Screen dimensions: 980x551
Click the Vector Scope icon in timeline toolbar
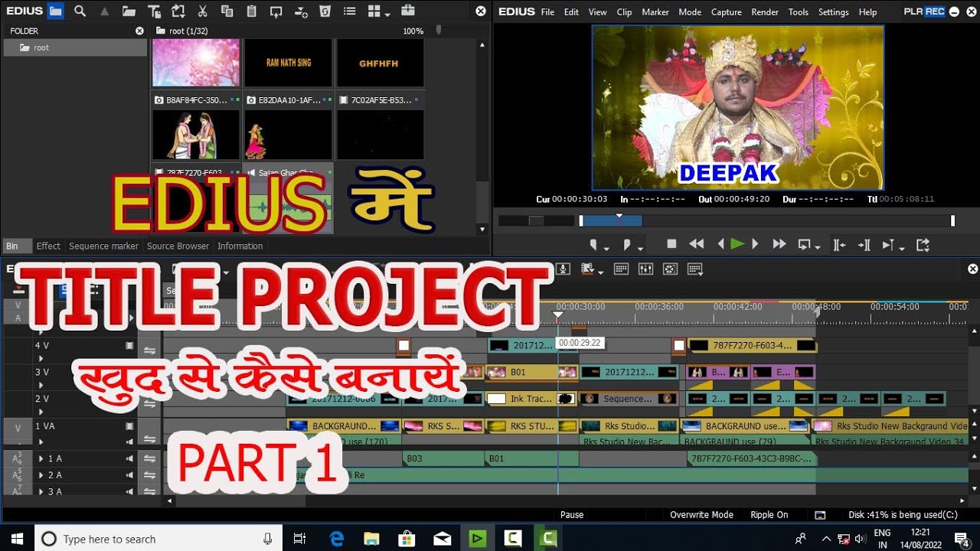pyautogui.click(x=670, y=269)
